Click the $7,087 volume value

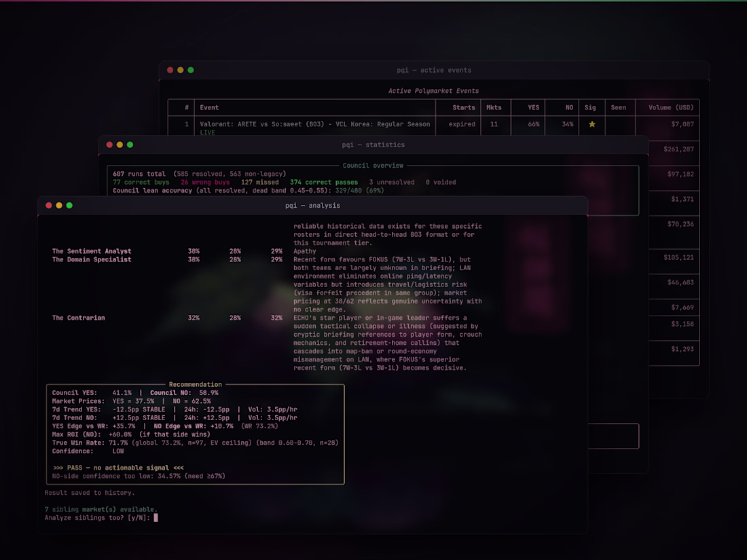click(x=682, y=124)
